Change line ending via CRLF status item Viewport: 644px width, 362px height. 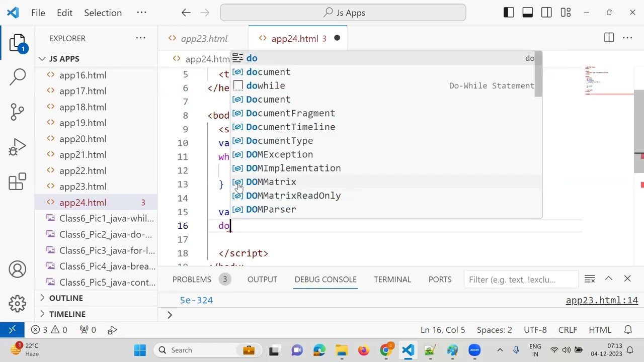[568, 330]
